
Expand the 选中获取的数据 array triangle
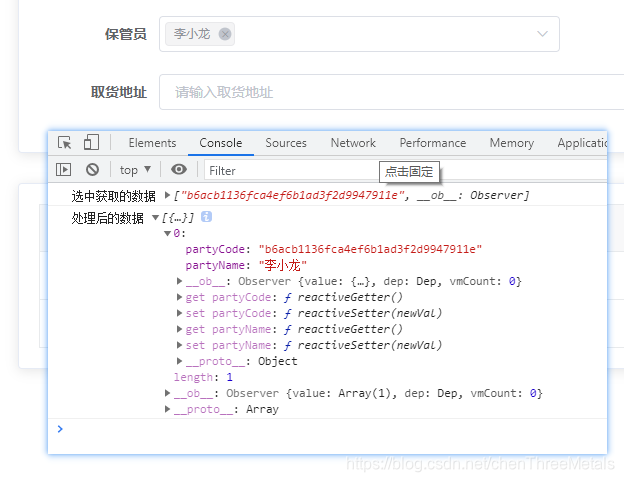[168, 195]
